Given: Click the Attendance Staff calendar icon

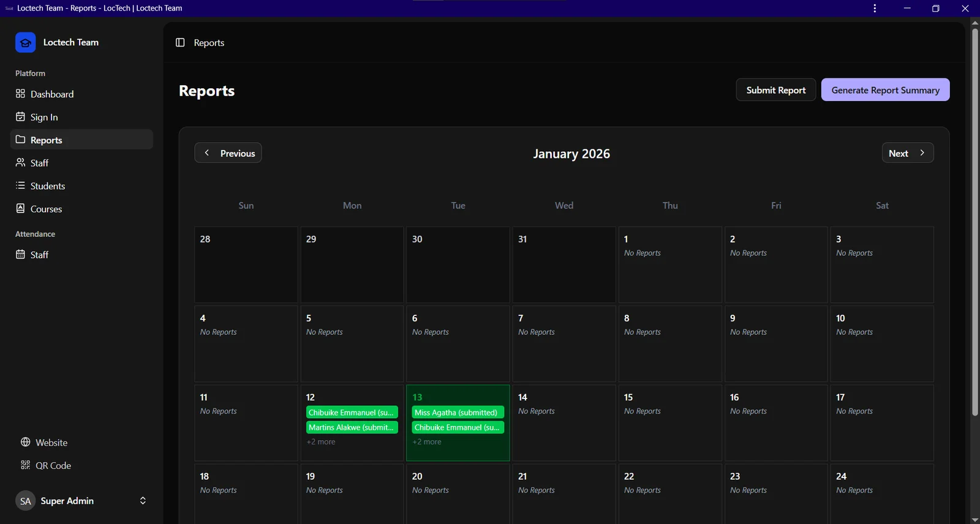Looking at the screenshot, I should pyautogui.click(x=20, y=255).
